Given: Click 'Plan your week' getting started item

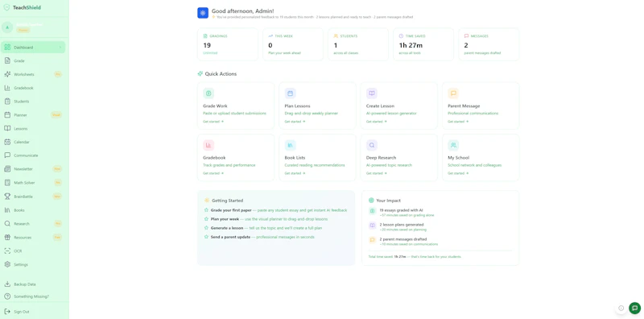Looking at the screenshot, I should [x=266, y=219].
